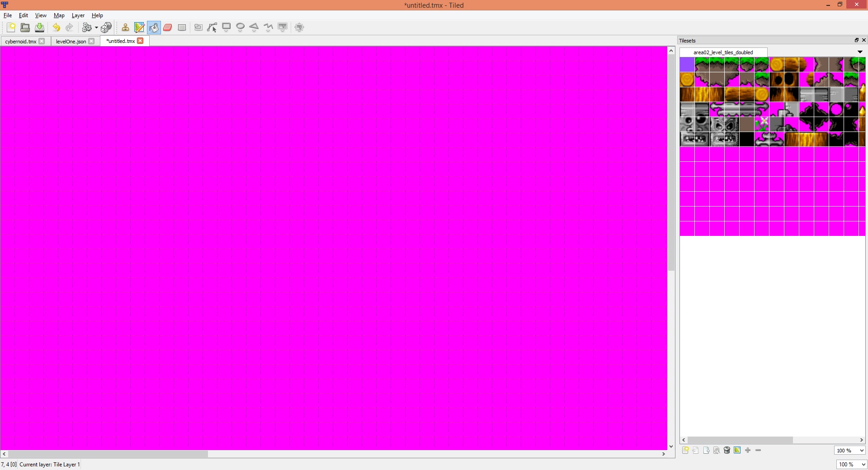This screenshot has height=470, width=868.
Task: Click New Tileset icon in Tilesets panel
Action: coord(685,451)
